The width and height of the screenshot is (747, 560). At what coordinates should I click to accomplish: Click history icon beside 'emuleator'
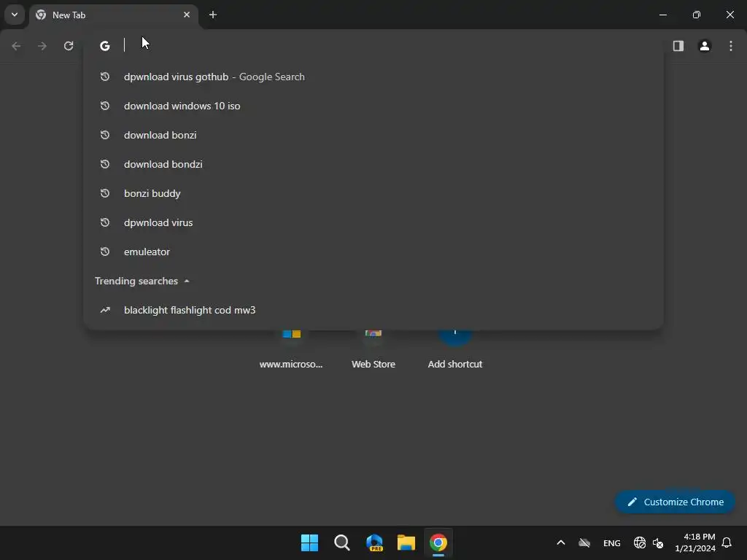pyautogui.click(x=105, y=252)
